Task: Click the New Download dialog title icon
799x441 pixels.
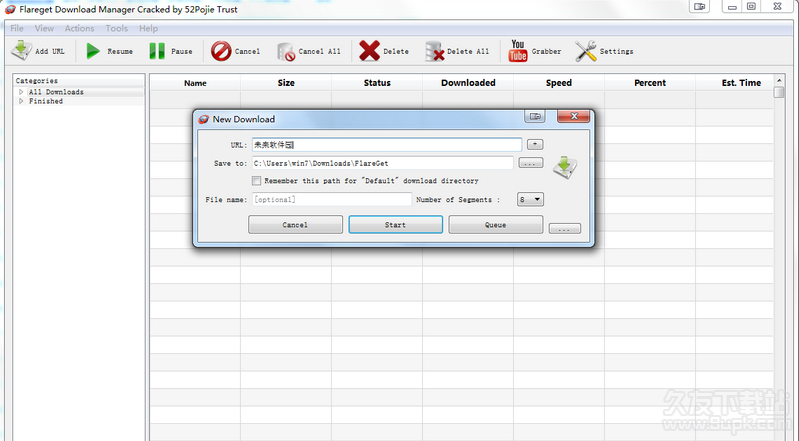Action: [204, 119]
